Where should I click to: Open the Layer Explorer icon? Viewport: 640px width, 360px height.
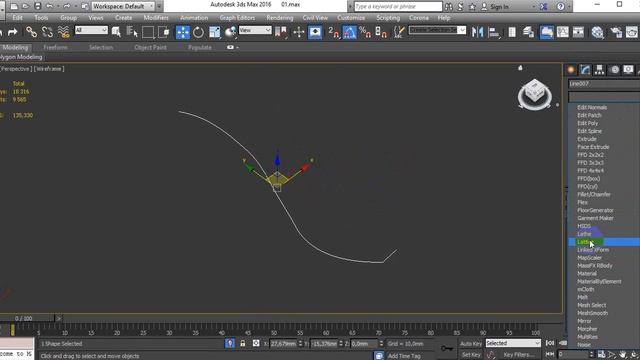point(528,32)
